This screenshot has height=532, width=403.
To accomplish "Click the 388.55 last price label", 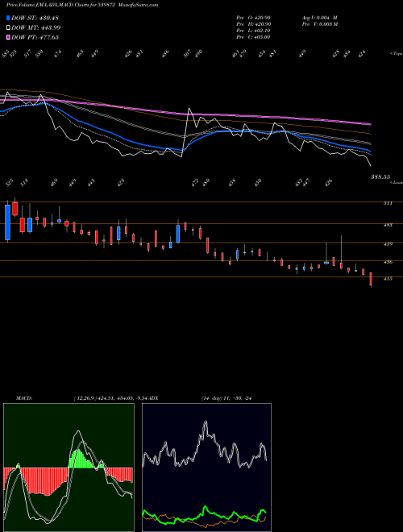I will pyautogui.click(x=380, y=177).
